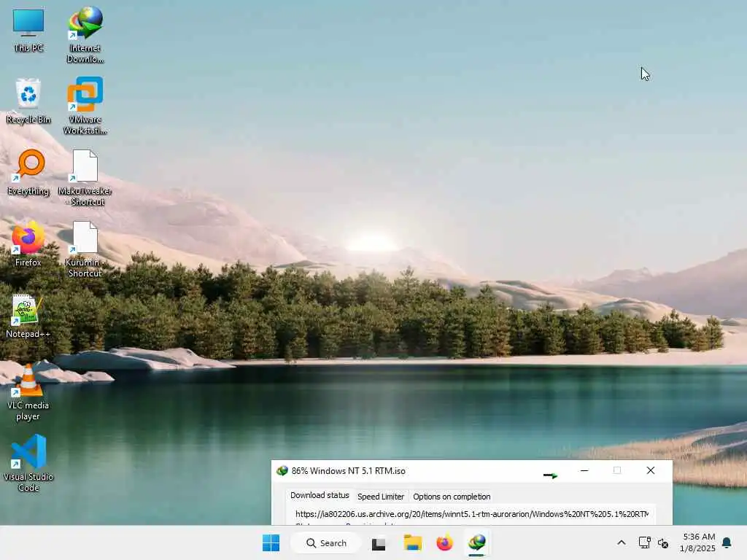Click the archive.org download URL text
Screen dimensions: 747x560
(472, 514)
